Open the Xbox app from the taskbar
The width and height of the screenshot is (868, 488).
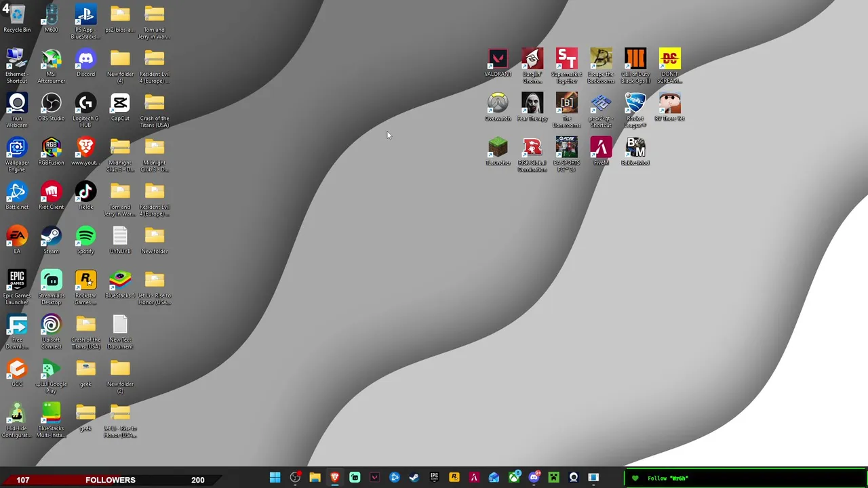(514, 478)
